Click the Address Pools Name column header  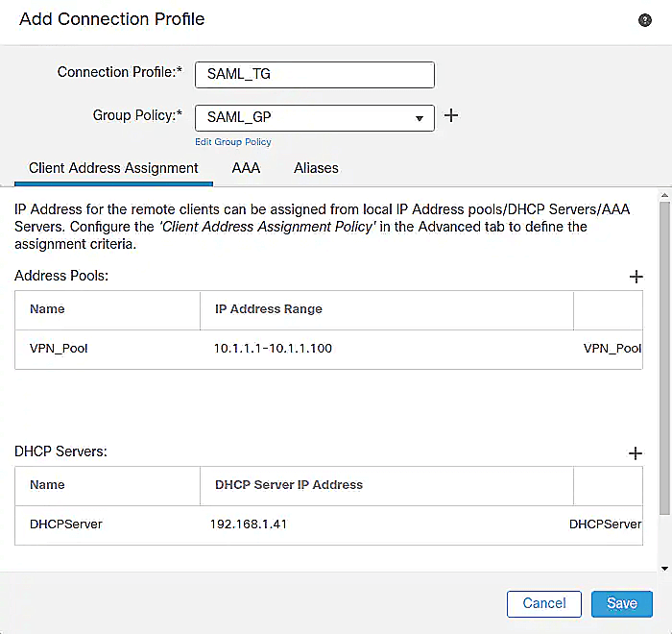click(47, 309)
